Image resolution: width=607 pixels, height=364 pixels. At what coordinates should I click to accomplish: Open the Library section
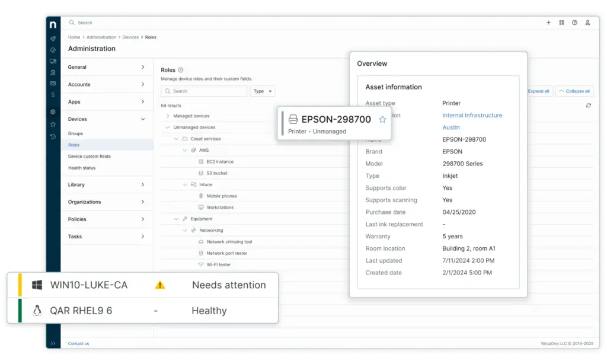pyautogui.click(x=107, y=185)
